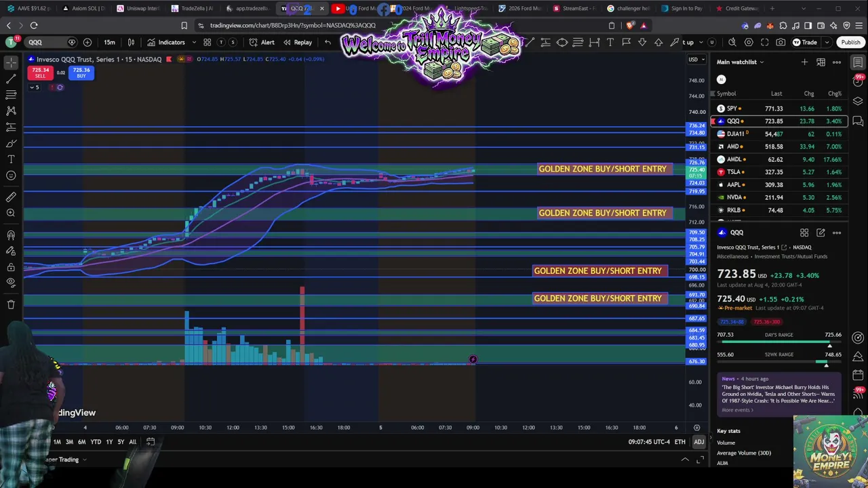Select the trend line tool in left toolbar
This screenshot has height=488, width=868.
(11, 79)
